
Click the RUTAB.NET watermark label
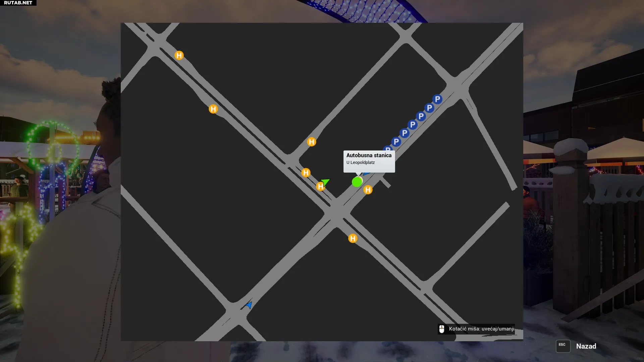pos(18,3)
